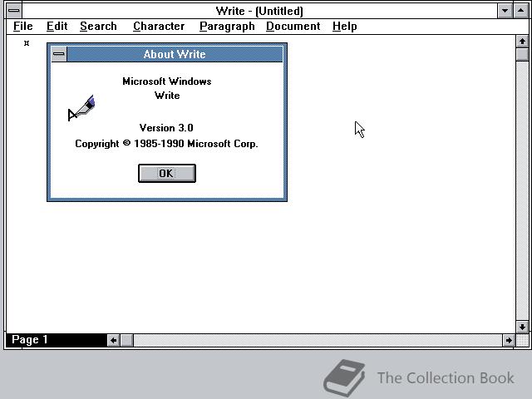Open About Write dialog control menu box

59,54
